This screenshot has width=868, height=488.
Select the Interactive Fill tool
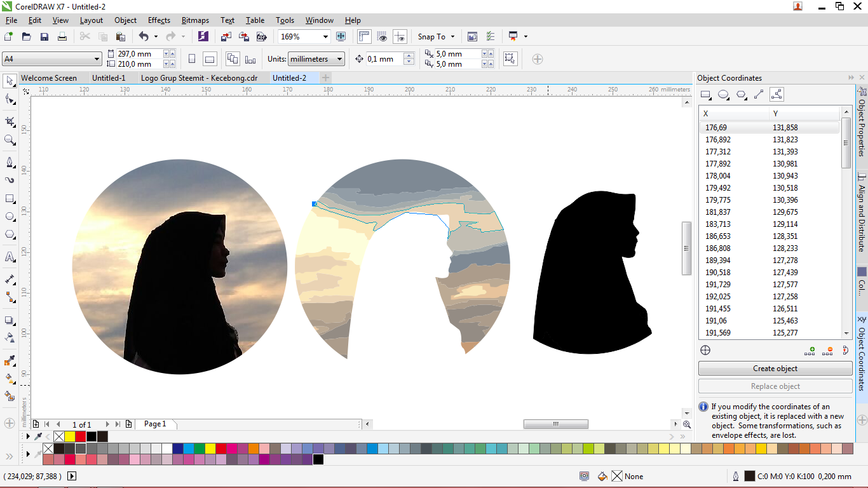(10, 379)
